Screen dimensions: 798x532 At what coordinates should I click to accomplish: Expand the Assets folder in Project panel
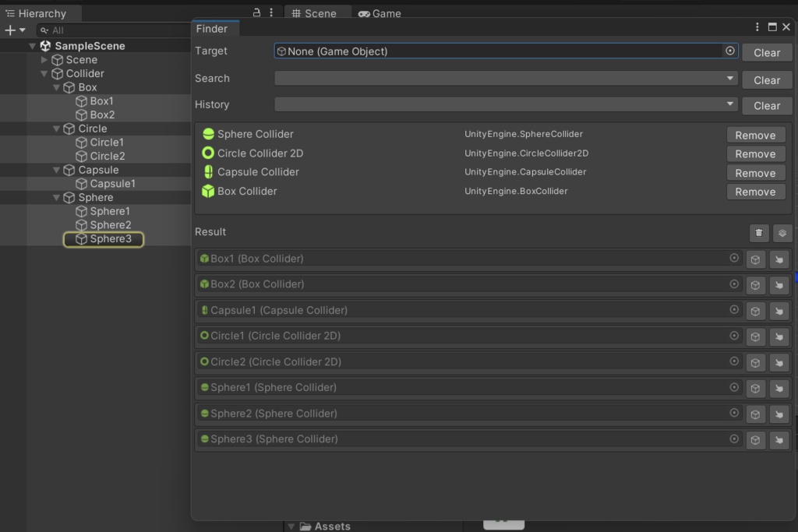tap(291, 527)
